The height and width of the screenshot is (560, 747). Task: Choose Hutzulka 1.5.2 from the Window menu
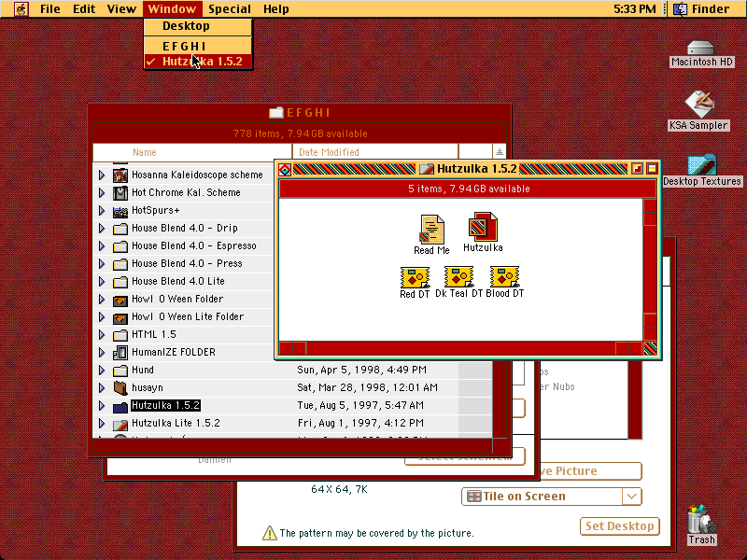(x=198, y=62)
